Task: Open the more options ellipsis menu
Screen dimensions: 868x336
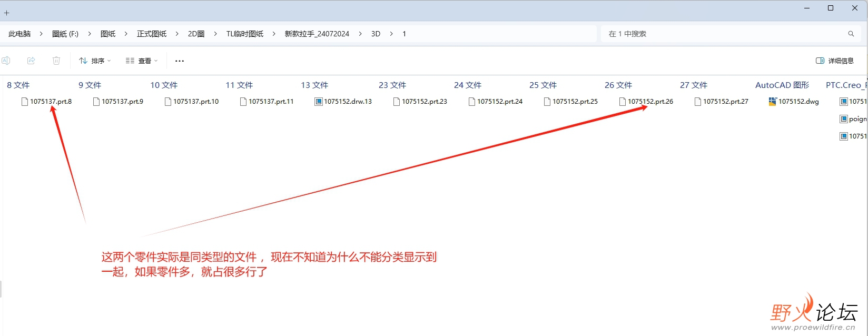Action: coord(180,61)
